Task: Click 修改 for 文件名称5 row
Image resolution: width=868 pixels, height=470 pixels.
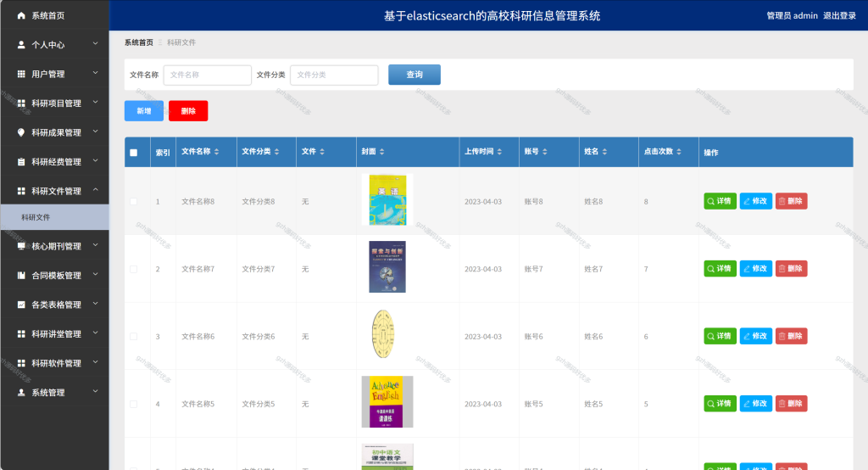Action: click(755, 404)
